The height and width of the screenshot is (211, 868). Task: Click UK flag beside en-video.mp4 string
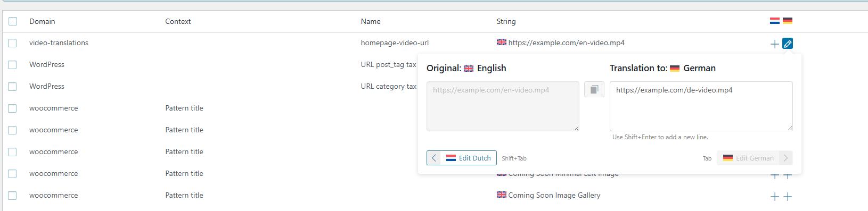click(x=502, y=42)
